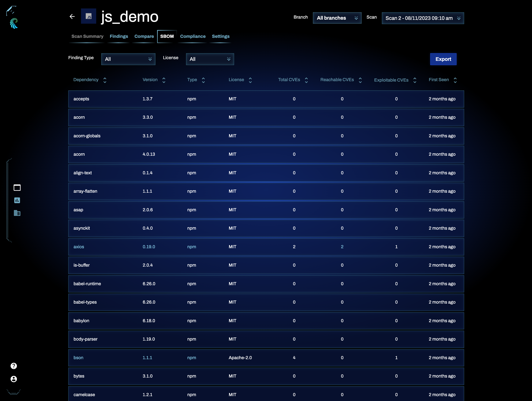
Task: Expand the Finding Type filter dropdown
Action: tap(128, 59)
